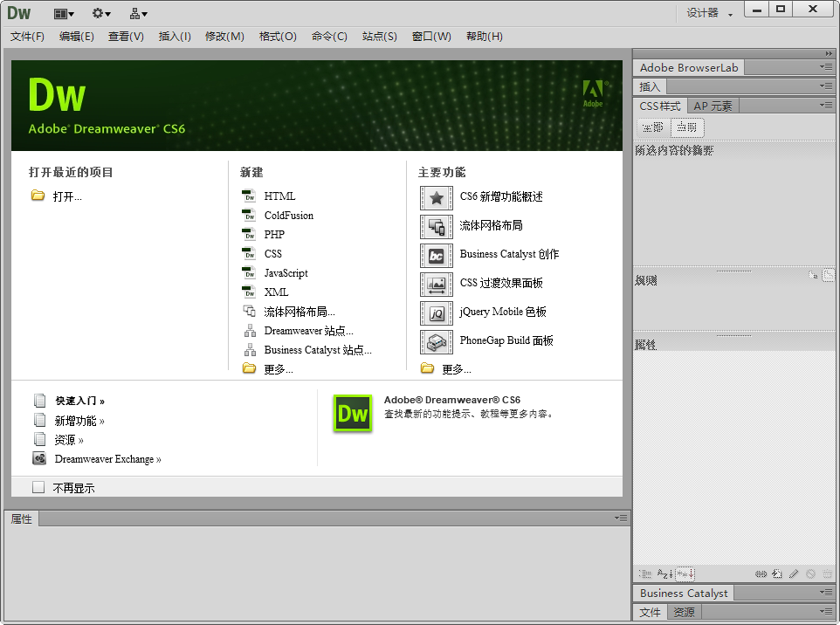This screenshot has height=625, width=840.
Task: Click the 资源 » link
Action: pyautogui.click(x=69, y=440)
